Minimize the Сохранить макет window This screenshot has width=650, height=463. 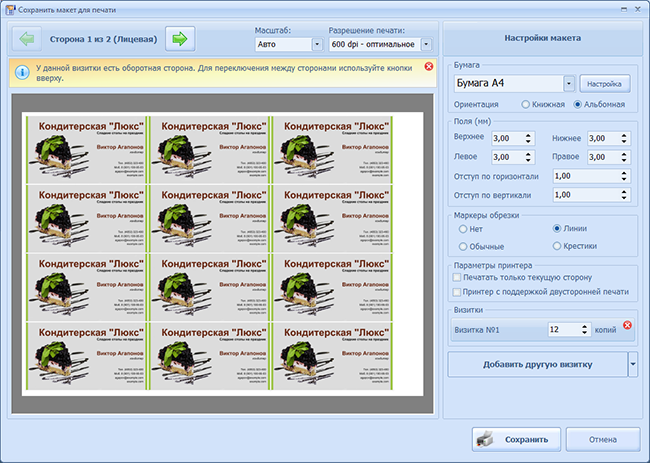point(623,10)
